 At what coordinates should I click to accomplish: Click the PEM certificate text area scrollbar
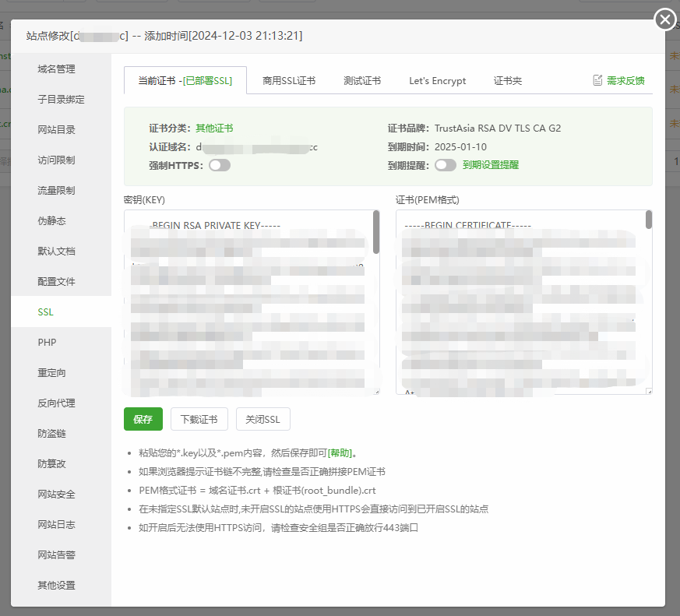649,222
